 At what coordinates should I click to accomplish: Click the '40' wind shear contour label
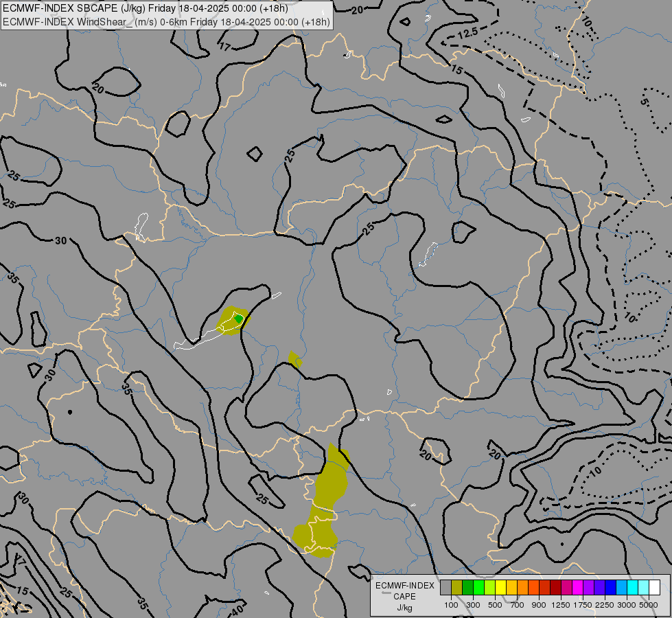coord(237,609)
